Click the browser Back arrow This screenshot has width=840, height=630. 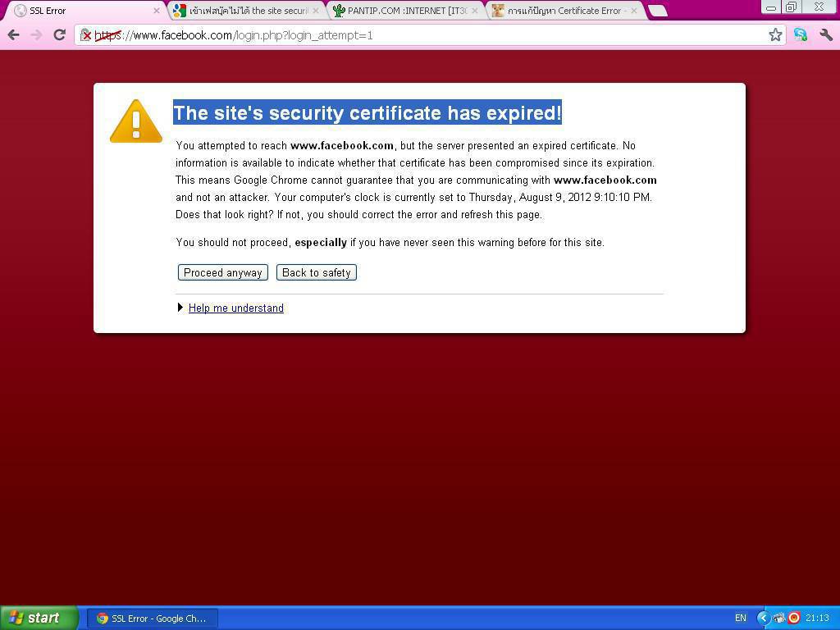point(13,34)
